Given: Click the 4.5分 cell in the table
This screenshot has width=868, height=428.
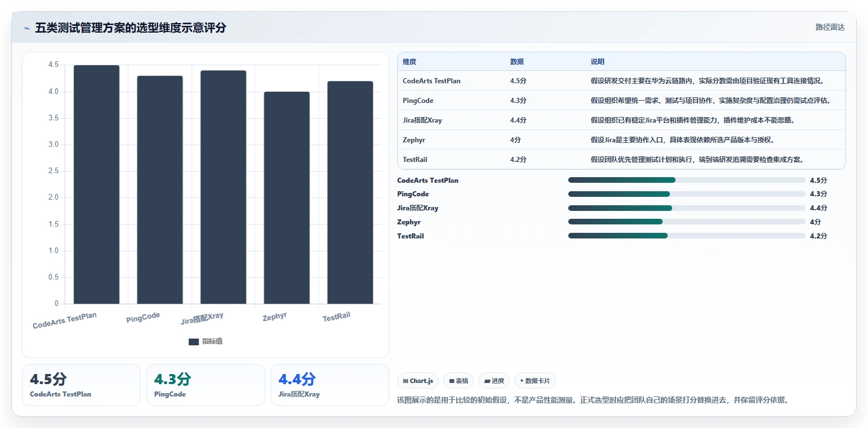Looking at the screenshot, I should 518,81.
